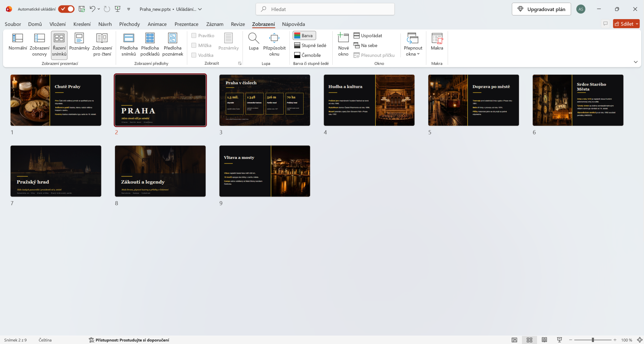The width and height of the screenshot is (644, 344).
Task: Choose Stupně šedé grayscale mode
Action: click(x=310, y=45)
